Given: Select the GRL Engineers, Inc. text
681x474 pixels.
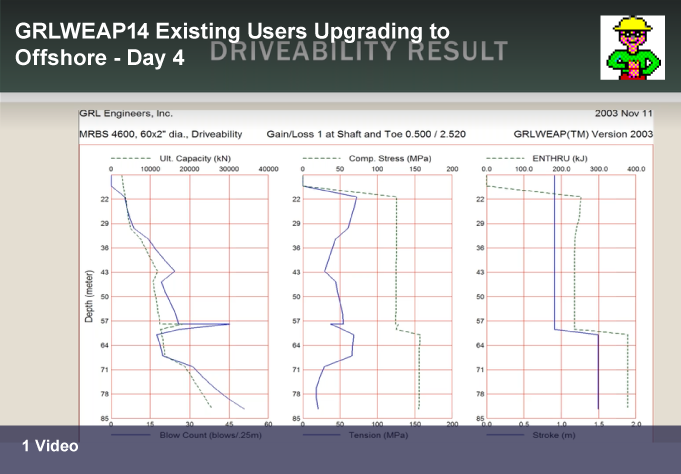Looking at the screenshot, I should tap(126, 113).
